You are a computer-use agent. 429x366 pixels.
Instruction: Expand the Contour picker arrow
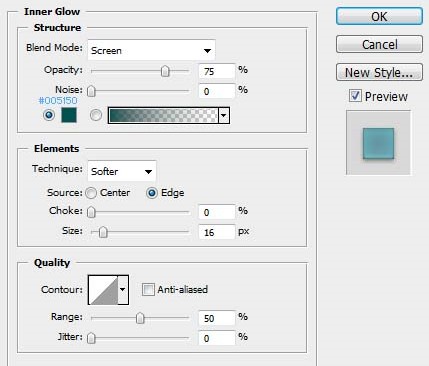coord(123,290)
